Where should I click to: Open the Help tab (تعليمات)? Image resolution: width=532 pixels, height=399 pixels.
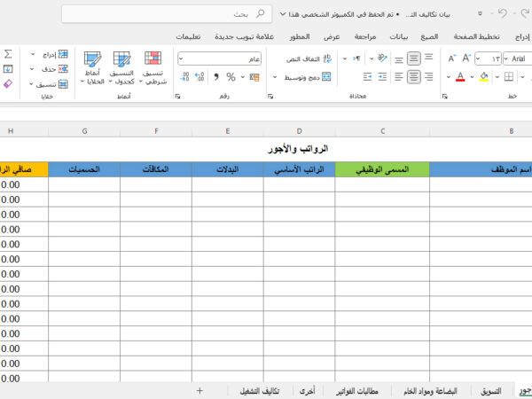tap(188, 36)
